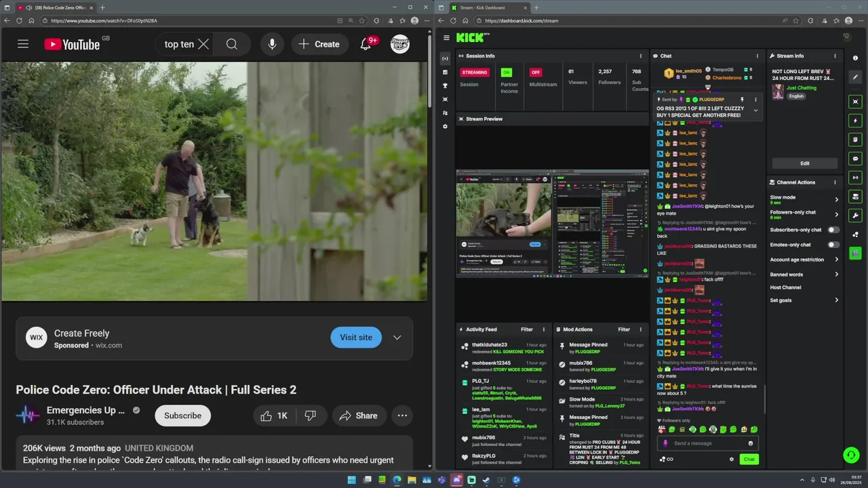Open YouTube notifications bell
The width and height of the screenshot is (868, 488).
(366, 44)
